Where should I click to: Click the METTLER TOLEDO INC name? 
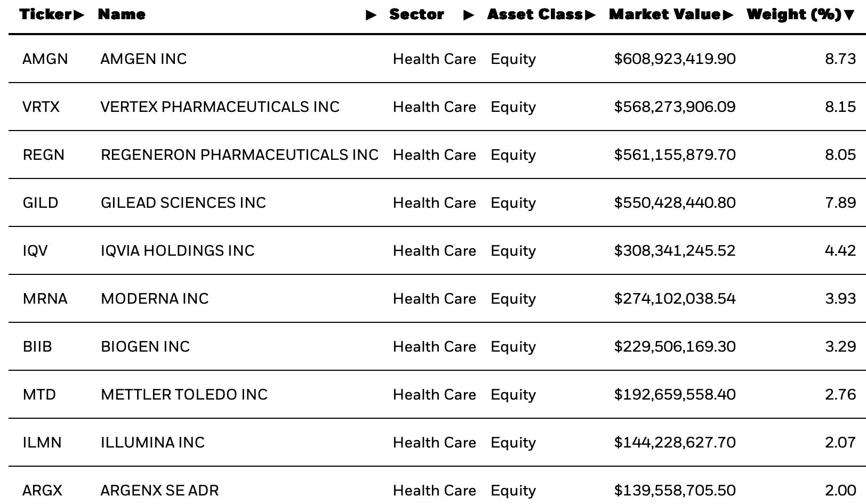(x=184, y=394)
